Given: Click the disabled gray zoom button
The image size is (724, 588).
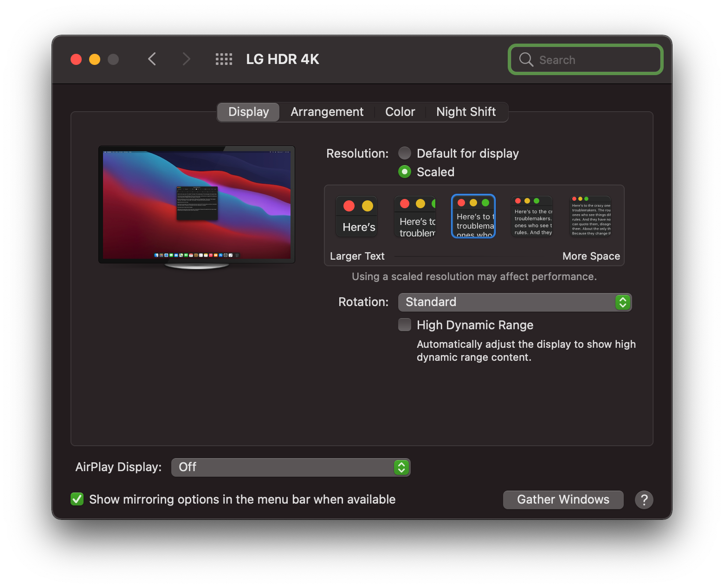Looking at the screenshot, I should (x=113, y=59).
